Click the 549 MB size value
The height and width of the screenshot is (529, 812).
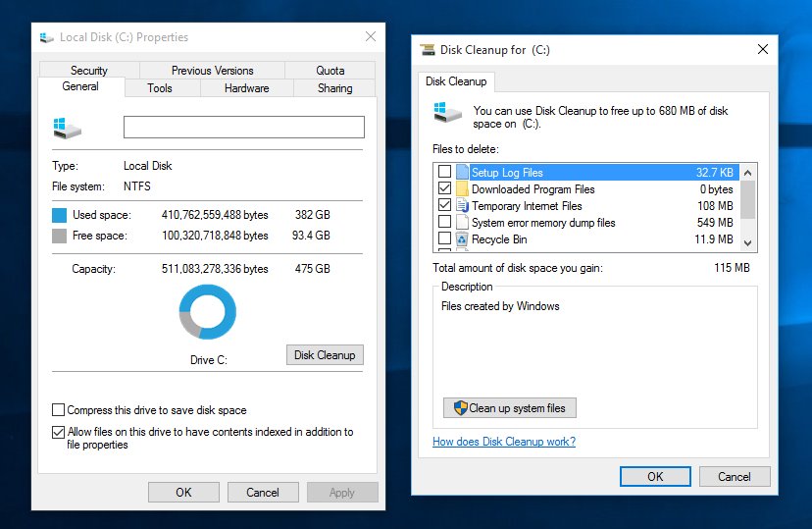click(715, 222)
